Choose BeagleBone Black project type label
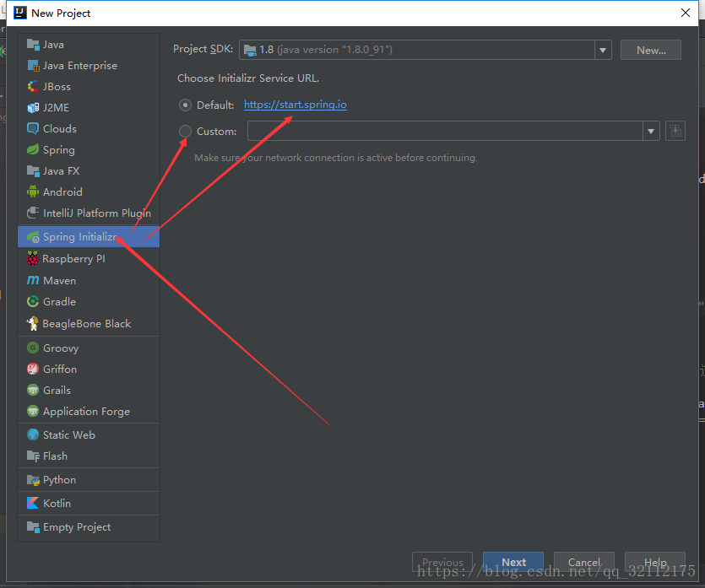This screenshot has width=705, height=588. [x=87, y=323]
